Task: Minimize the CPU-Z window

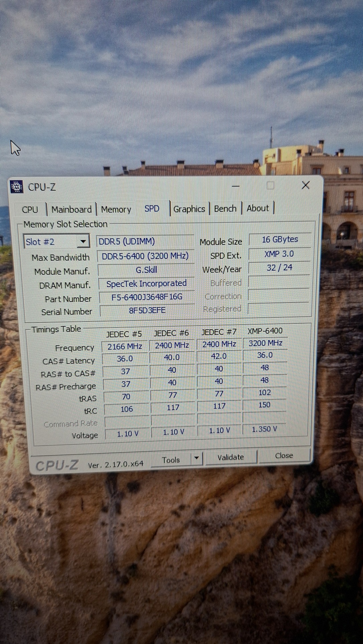Action: click(236, 186)
